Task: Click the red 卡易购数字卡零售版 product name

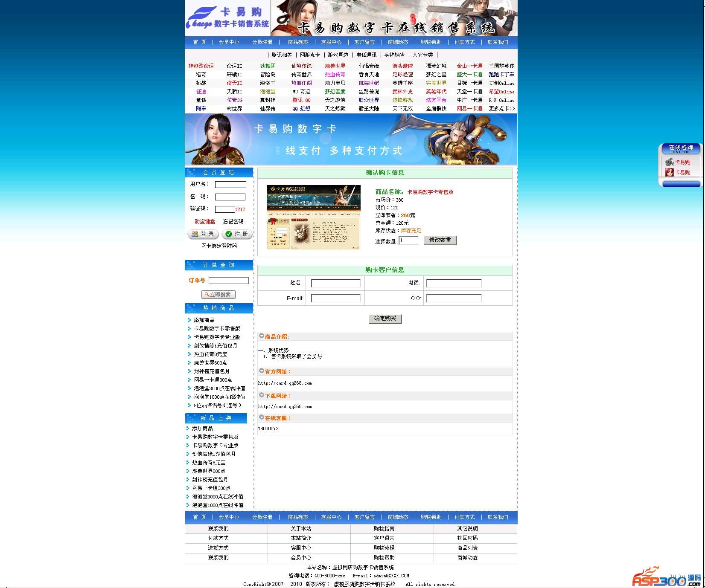Action: click(x=430, y=192)
